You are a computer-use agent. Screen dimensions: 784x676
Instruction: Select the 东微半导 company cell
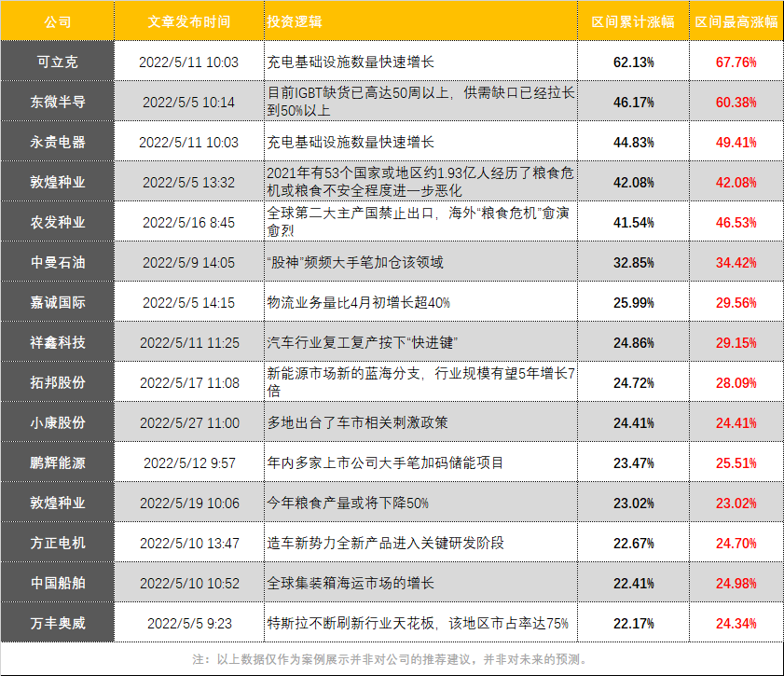coord(58,102)
